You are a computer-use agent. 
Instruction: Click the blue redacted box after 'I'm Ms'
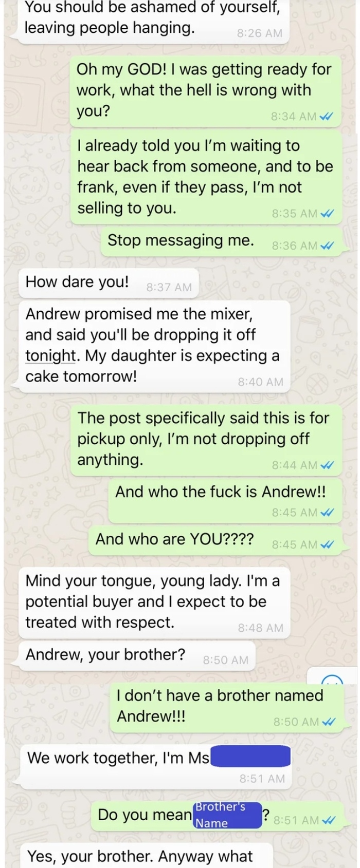pyautogui.click(x=250, y=757)
